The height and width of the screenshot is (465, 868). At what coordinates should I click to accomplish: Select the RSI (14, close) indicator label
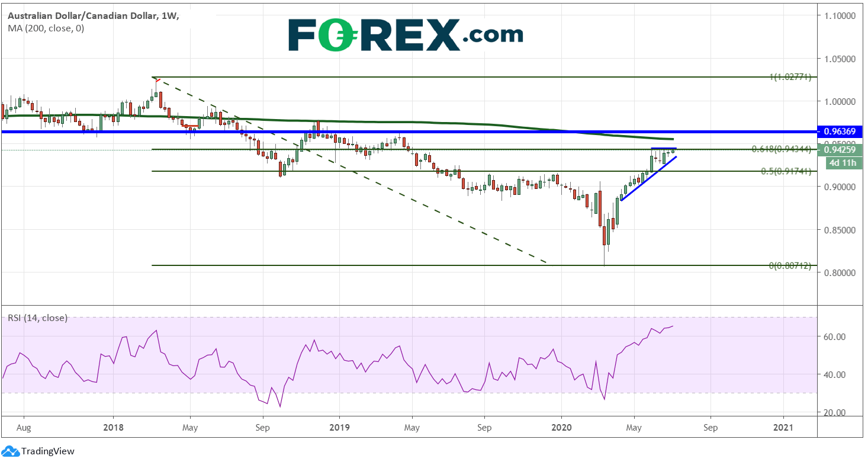[x=37, y=318]
